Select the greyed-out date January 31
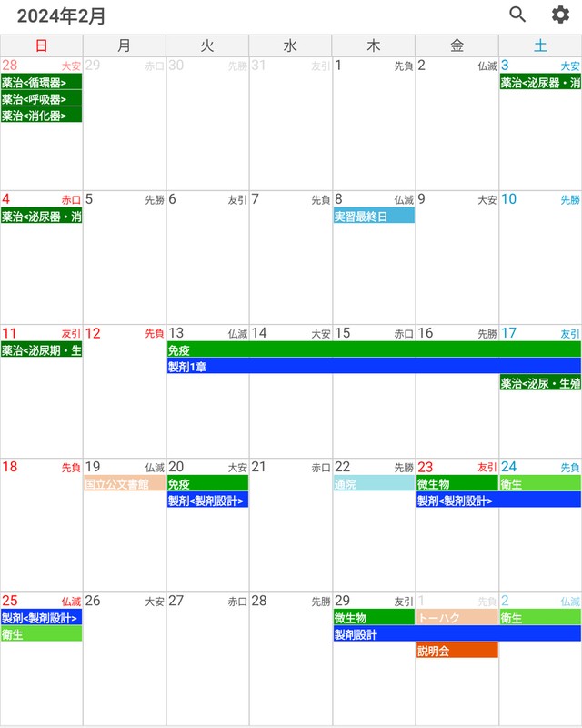Screen dimensions: 582x728 [290, 124]
